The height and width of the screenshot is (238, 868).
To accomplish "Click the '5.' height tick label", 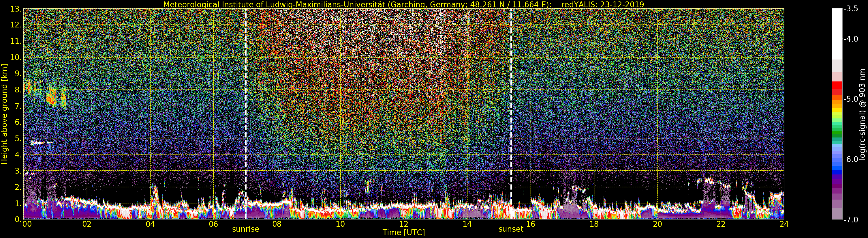I will click(x=18, y=139).
